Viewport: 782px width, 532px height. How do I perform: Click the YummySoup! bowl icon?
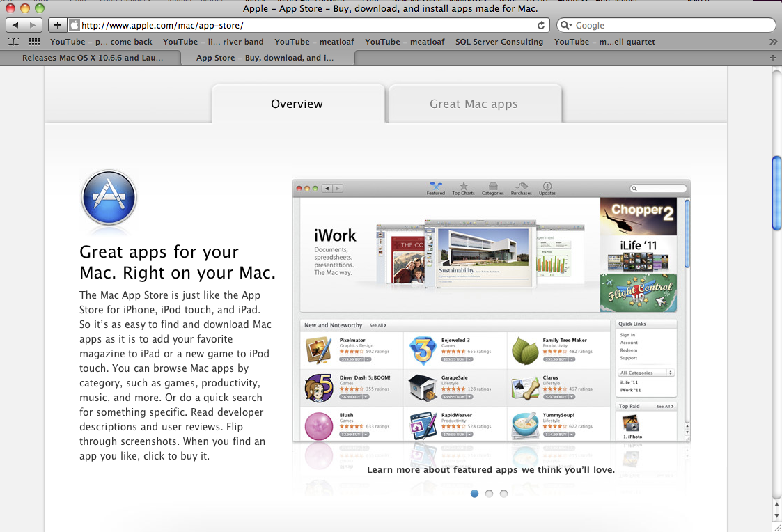pos(525,425)
